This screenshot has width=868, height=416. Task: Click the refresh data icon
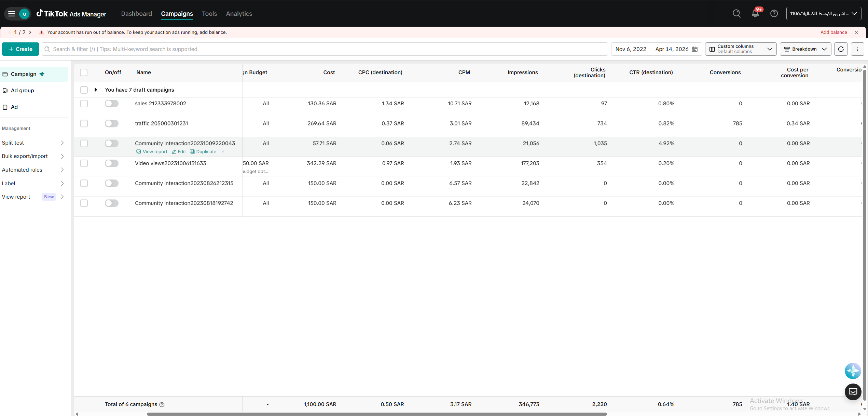(x=841, y=49)
